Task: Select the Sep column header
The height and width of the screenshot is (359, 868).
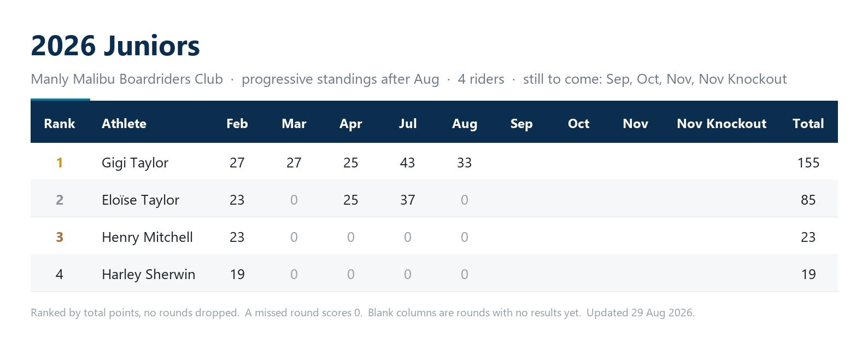Action: pos(521,124)
